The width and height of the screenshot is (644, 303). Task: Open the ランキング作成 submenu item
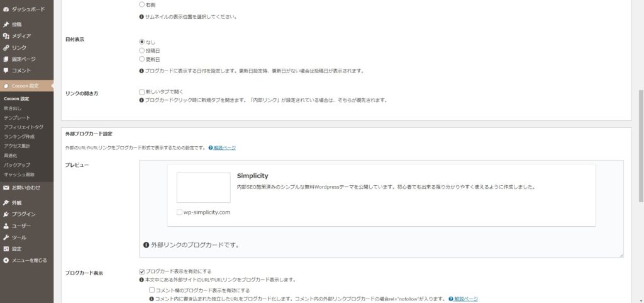[x=19, y=137]
